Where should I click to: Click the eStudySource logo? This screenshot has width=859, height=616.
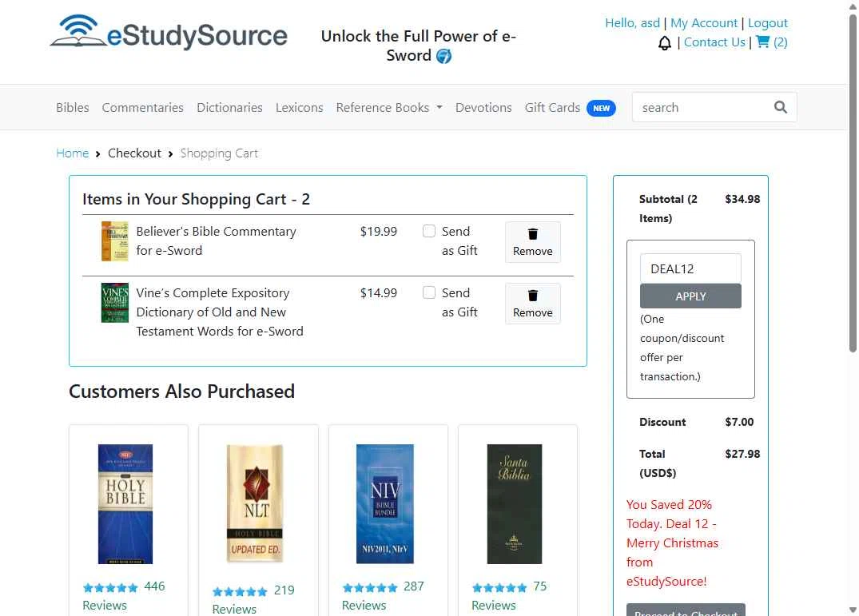169,33
